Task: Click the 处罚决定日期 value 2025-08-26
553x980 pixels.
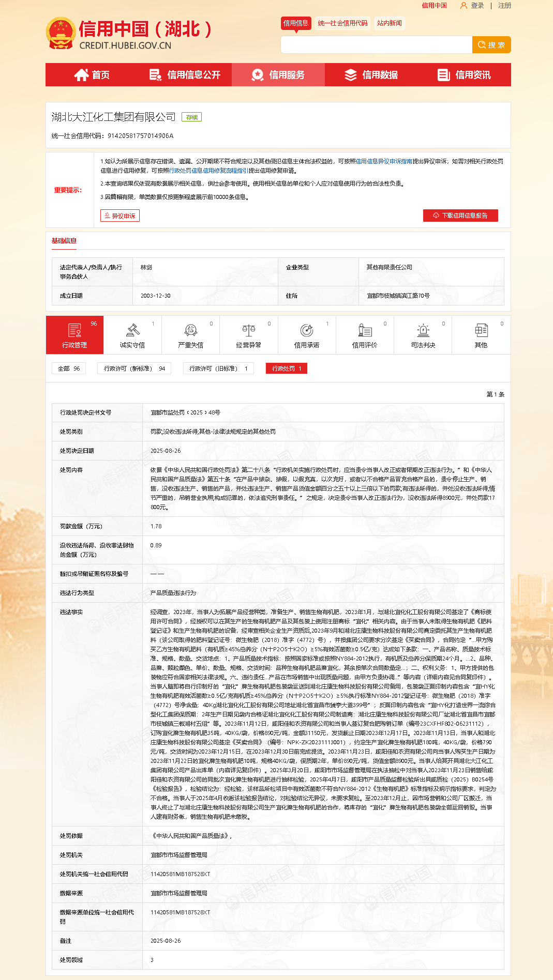Action: point(166,451)
